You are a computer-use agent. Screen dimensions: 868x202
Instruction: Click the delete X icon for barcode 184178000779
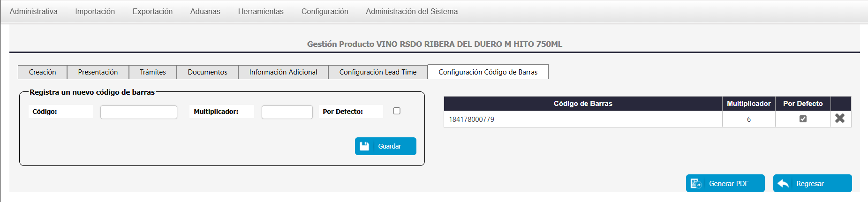[x=840, y=119]
